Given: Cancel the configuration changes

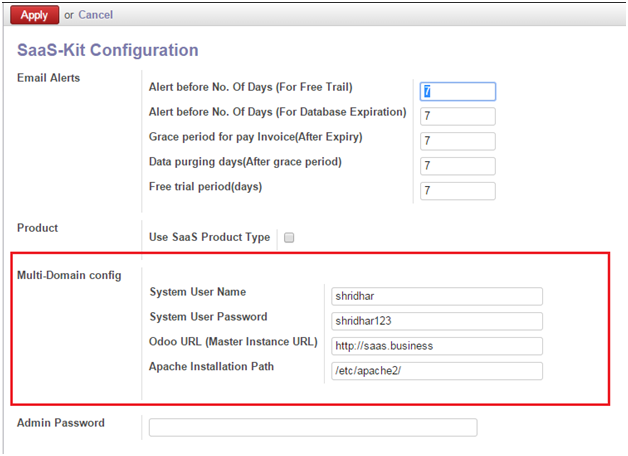Looking at the screenshot, I should pyautogui.click(x=95, y=15).
